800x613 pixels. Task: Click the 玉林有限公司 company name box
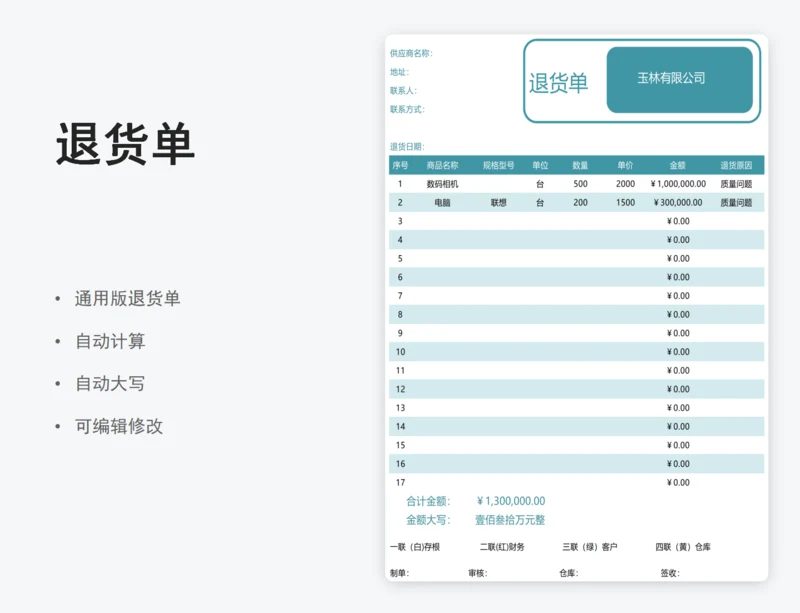[680, 80]
